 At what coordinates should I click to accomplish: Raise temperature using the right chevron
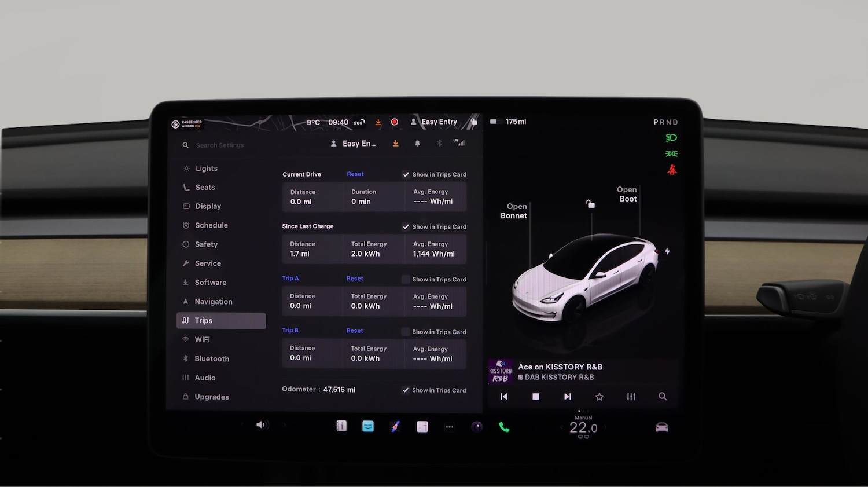pos(605,427)
